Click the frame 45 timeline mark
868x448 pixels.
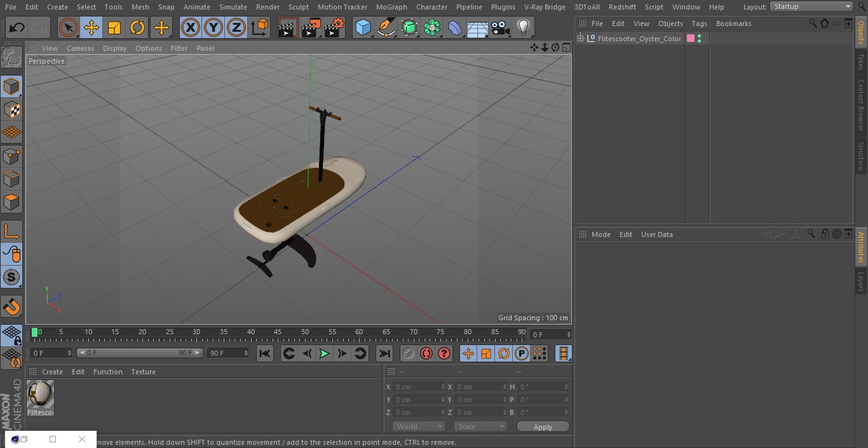278,332
